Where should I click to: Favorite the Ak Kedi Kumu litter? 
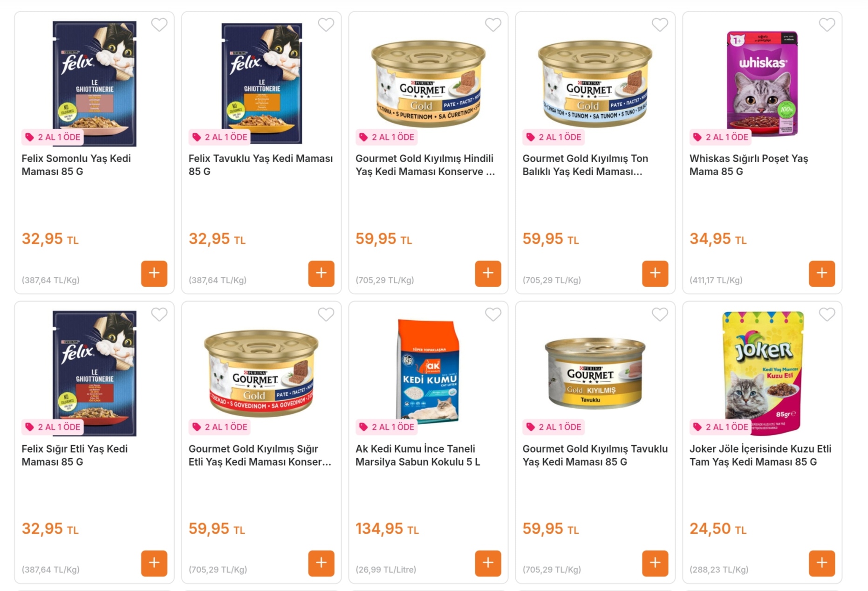pos(493,315)
